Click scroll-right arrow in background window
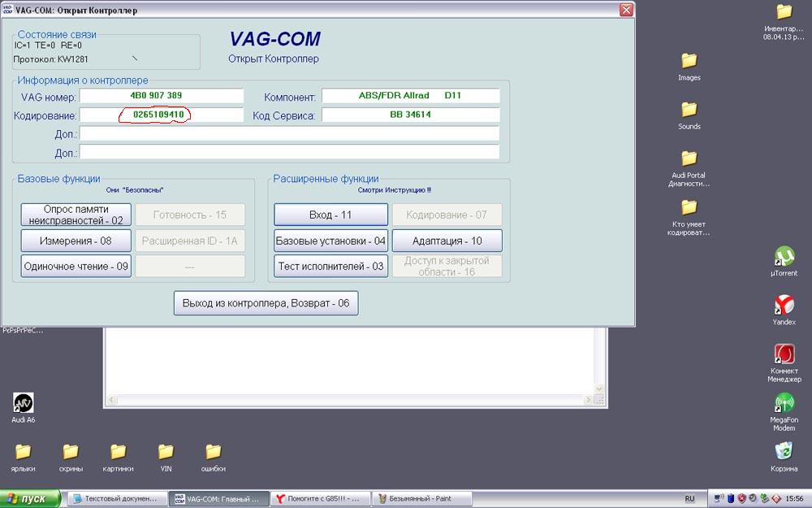Image resolution: width=812 pixels, height=508 pixels. tap(588, 400)
